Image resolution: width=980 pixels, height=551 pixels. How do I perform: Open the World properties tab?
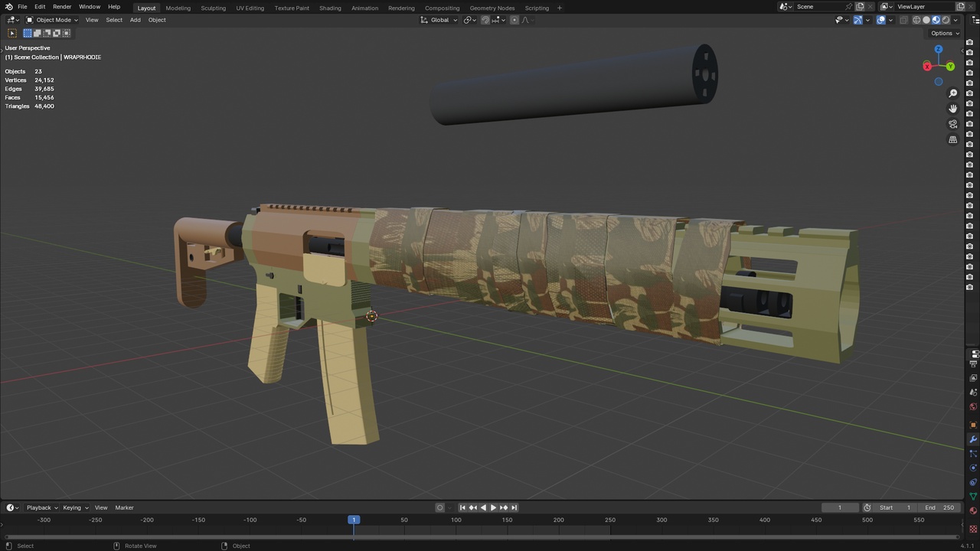pos(974,406)
